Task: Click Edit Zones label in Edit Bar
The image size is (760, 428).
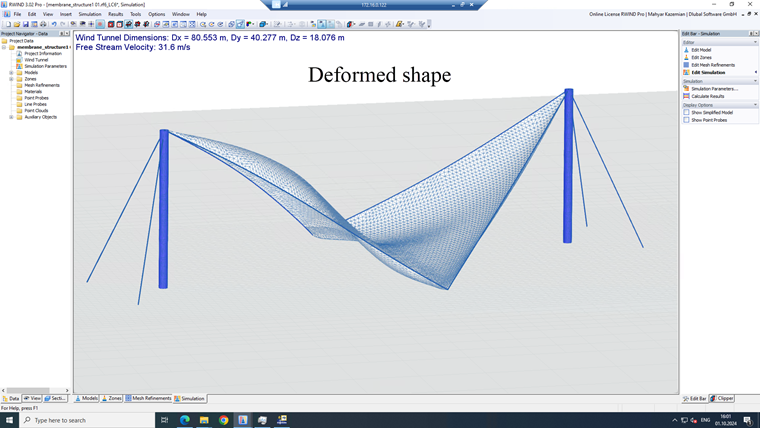Action: [701, 57]
